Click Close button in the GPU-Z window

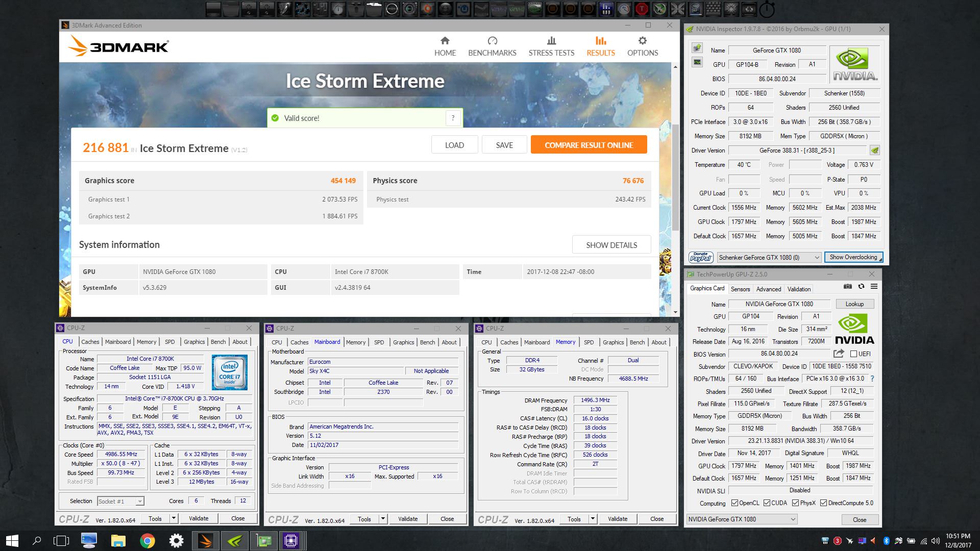(x=860, y=519)
